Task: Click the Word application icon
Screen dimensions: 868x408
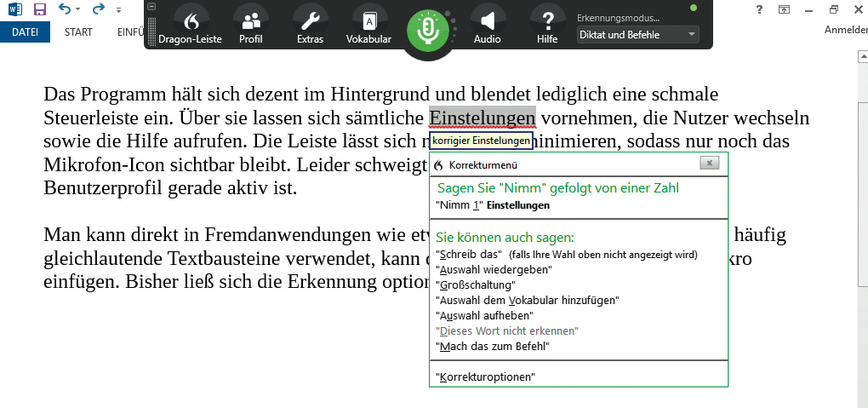Action: pos(15,9)
